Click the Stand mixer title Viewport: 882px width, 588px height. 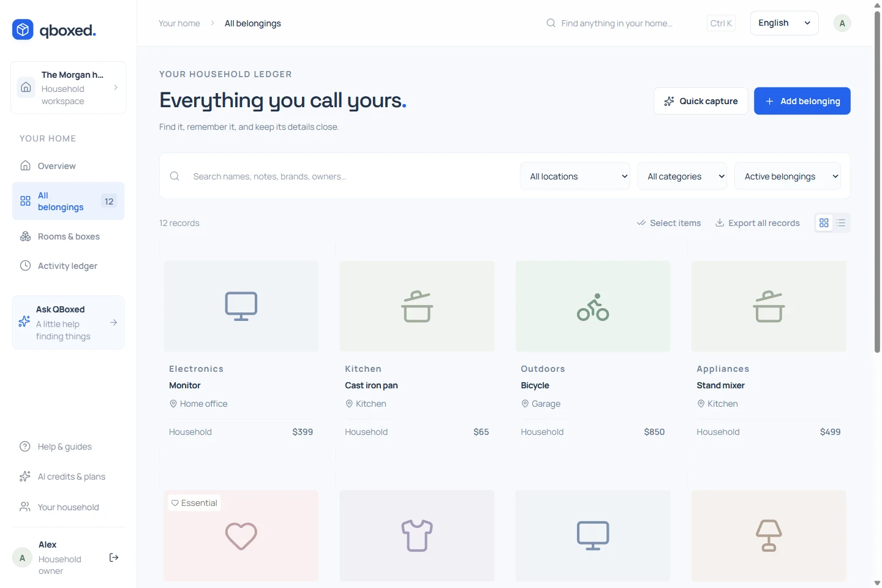click(x=720, y=385)
